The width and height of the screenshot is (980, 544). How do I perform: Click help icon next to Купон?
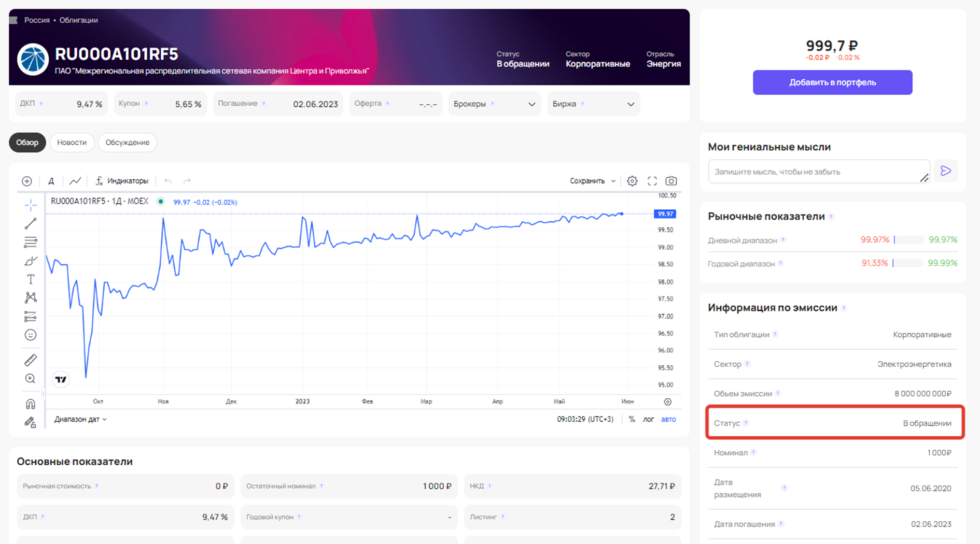point(146,104)
